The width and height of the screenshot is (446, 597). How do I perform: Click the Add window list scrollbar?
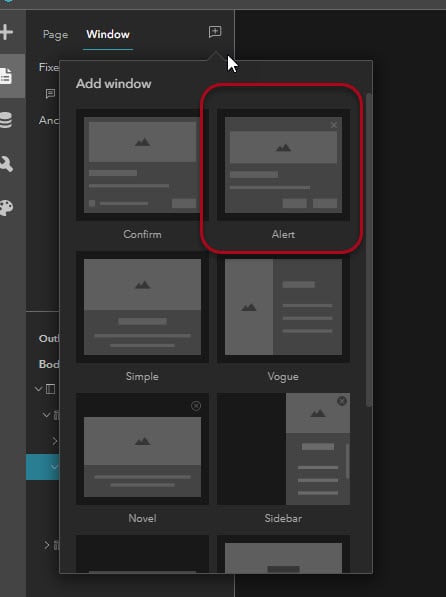coord(368,250)
